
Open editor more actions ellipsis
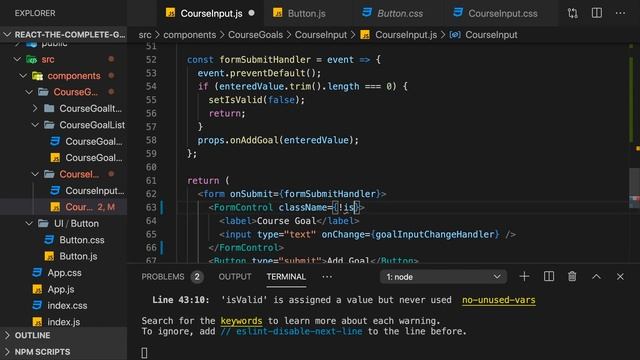coord(620,13)
